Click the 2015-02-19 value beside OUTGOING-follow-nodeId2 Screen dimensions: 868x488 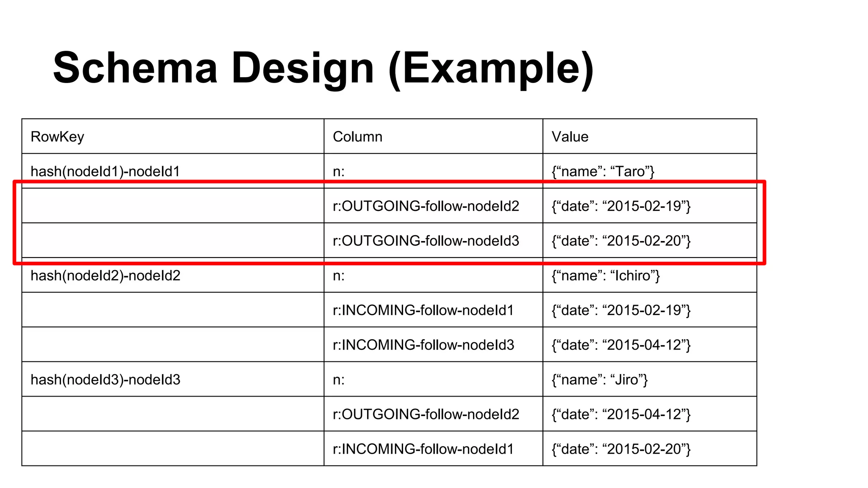pyautogui.click(x=621, y=206)
